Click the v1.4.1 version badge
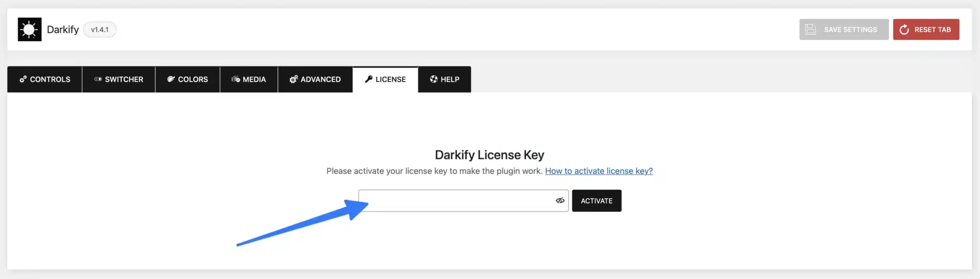Screen dimensions: 980x279 [x=100, y=30]
